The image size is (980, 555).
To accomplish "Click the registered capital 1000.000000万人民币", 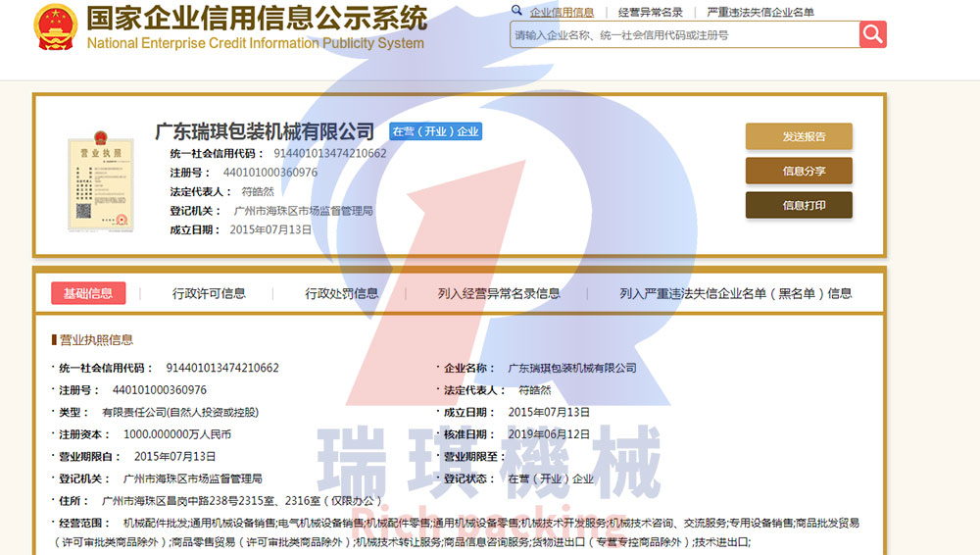I will (176, 434).
